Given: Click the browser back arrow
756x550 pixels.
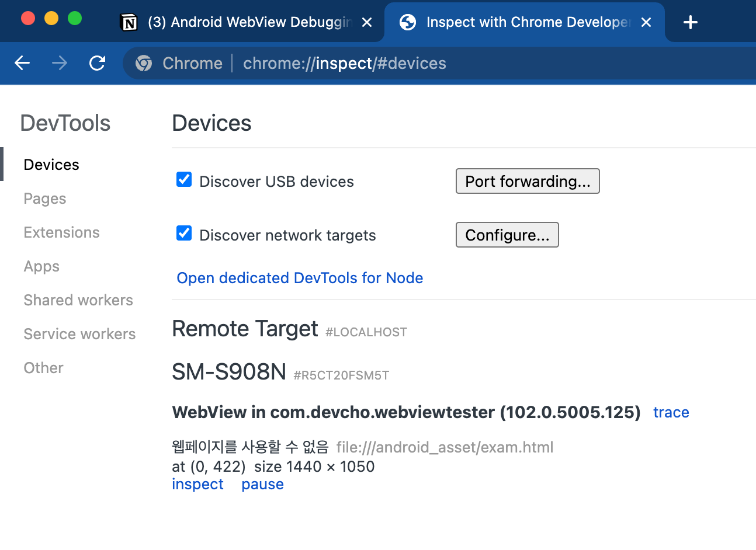Looking at the screenshot, I should 22,63.
